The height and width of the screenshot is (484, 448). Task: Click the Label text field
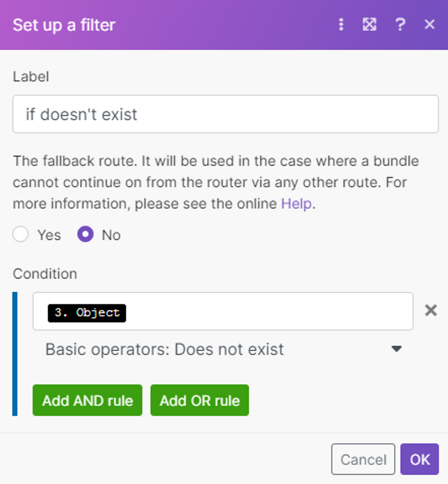tap(225, 114)
